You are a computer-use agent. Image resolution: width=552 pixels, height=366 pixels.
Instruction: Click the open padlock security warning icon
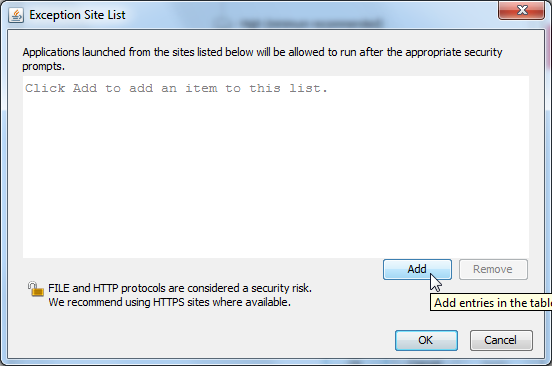tap(36, 289)
